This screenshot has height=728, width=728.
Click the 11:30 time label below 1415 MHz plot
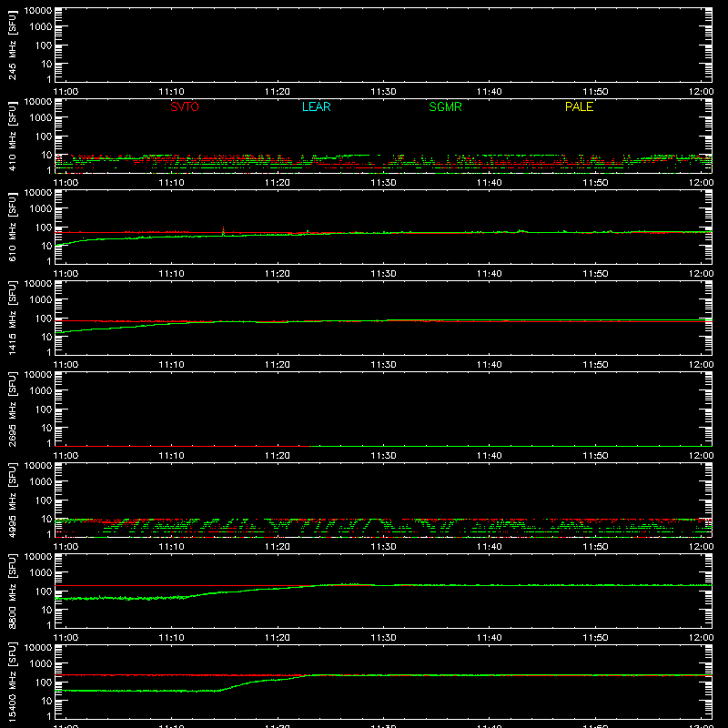pos(383,365)
